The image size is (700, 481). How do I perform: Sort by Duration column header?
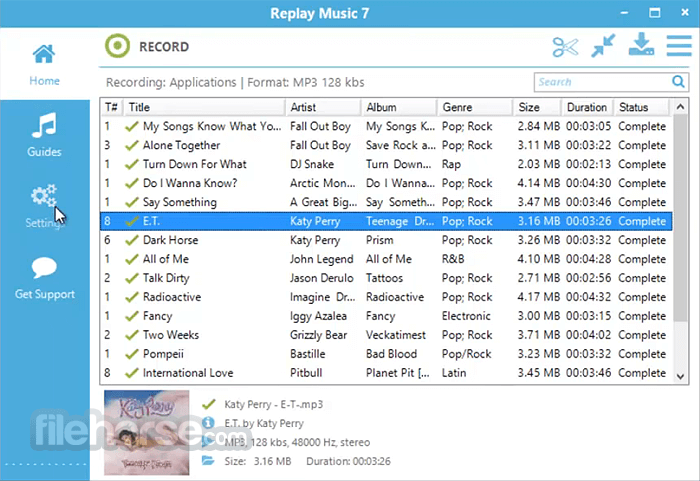point(587,107)
